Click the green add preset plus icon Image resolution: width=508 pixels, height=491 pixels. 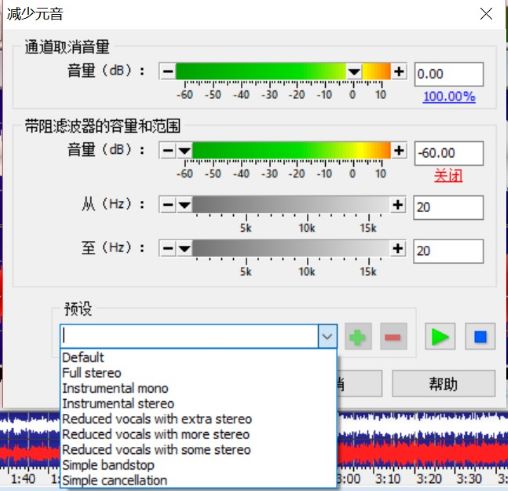358,337
